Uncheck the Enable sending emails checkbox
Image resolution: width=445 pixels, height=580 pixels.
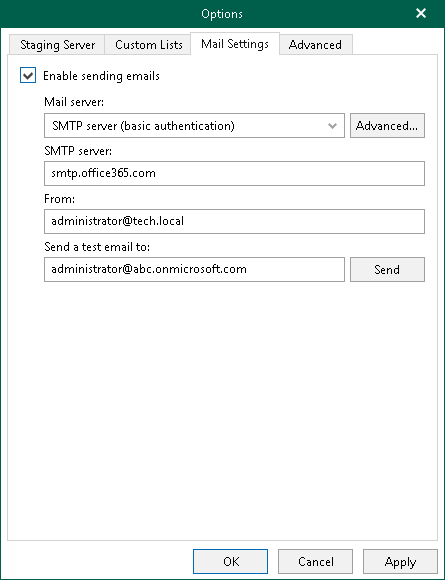click(x=28, y=75)
